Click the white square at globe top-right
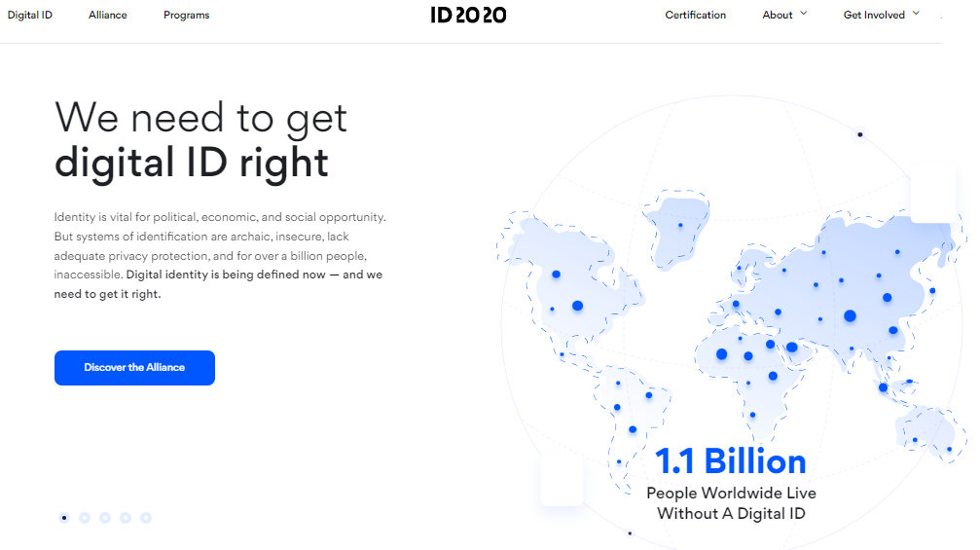This screenshot has height=550, width=980. (932, 194)
